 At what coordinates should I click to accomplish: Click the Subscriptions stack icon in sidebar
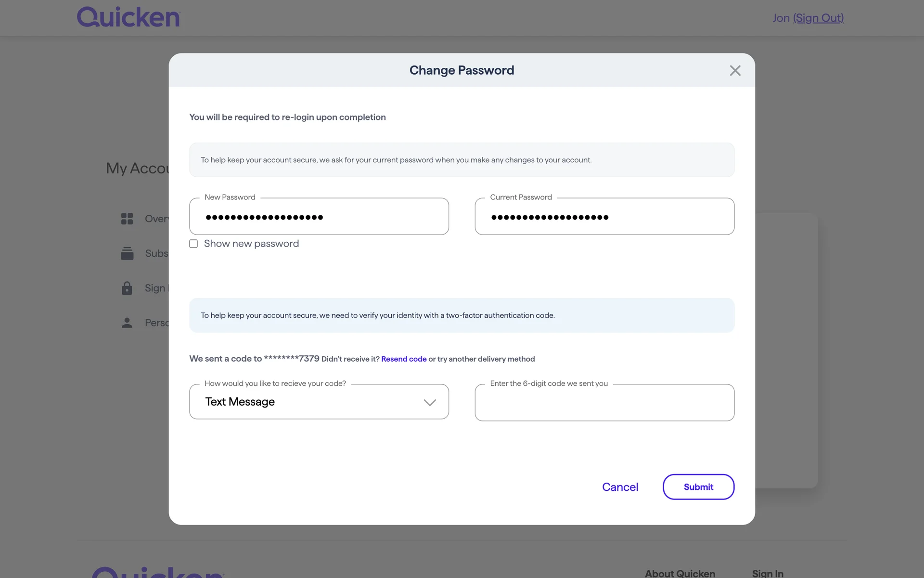tap(127, 253)
